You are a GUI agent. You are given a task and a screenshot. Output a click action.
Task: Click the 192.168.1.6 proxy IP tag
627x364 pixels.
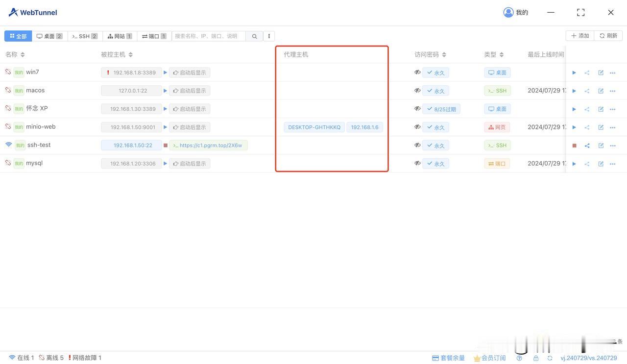point(364,127)
